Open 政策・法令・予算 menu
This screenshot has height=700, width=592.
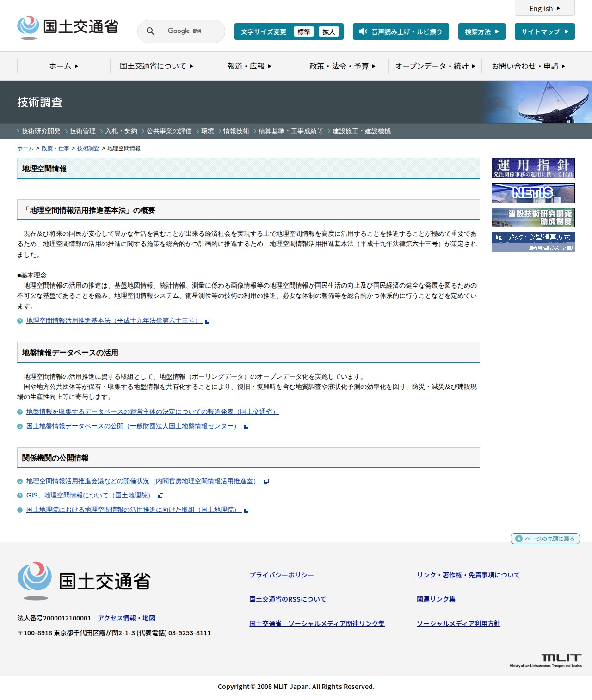[342, 66]
